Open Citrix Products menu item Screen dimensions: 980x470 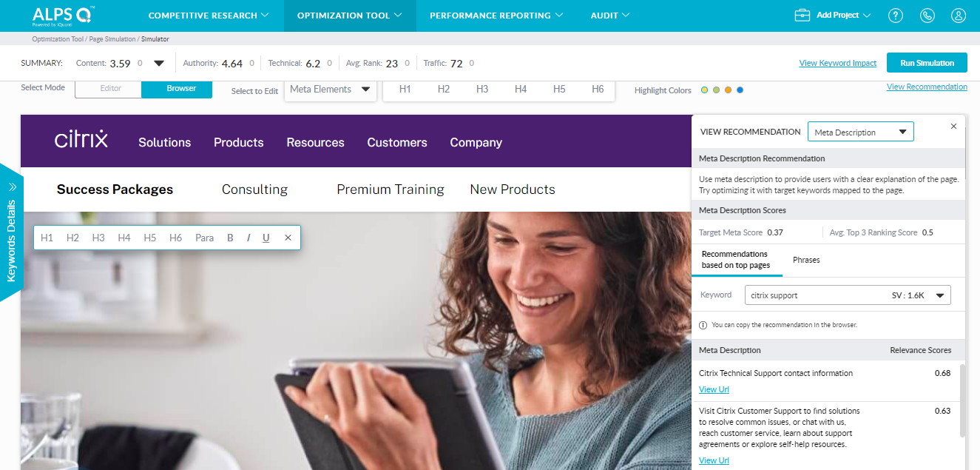tap(238, 142)
